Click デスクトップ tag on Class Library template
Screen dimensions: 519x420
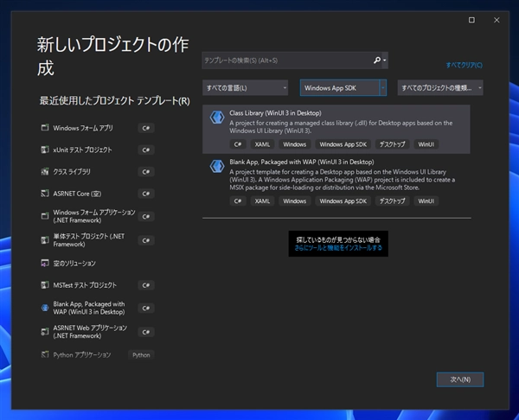(x=392, y=144)
